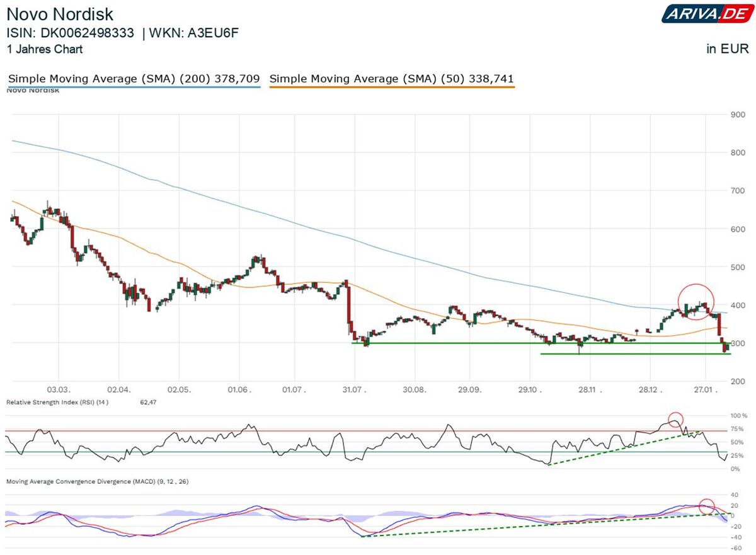Click the 02.05. date axis label

tap(178, 391)
